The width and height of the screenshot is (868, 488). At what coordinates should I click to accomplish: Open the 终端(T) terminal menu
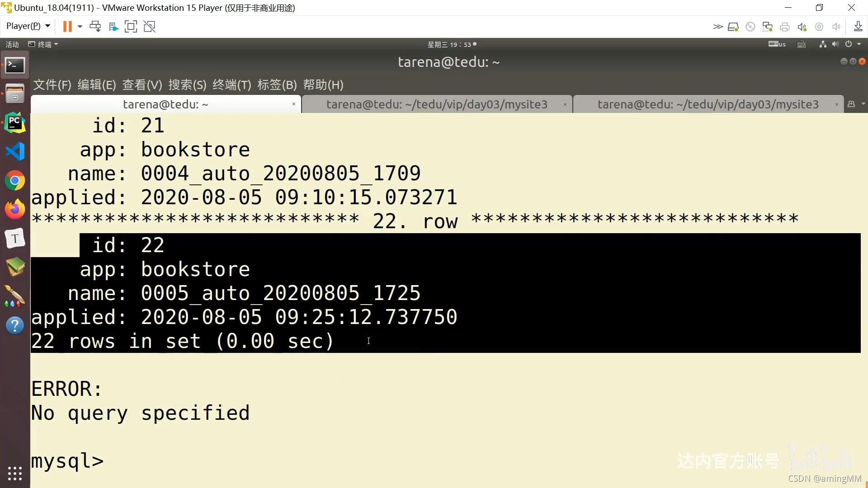(x=231, y=85)
